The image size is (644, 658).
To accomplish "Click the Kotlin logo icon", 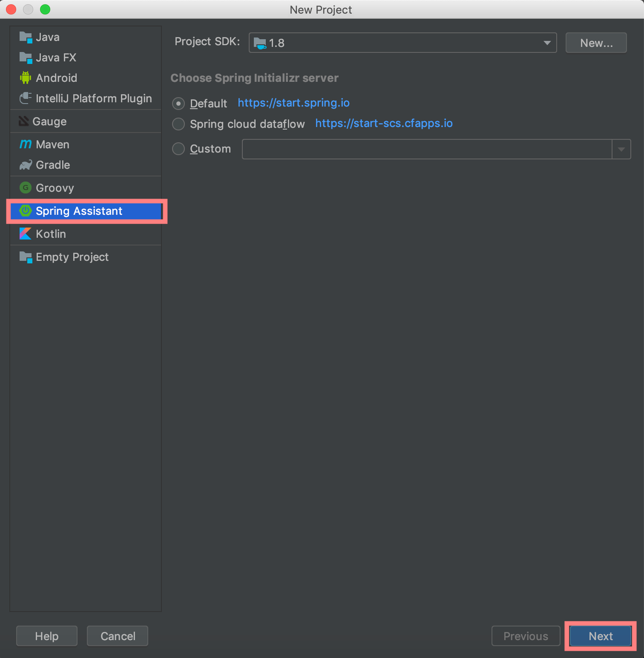I will 26,234.
